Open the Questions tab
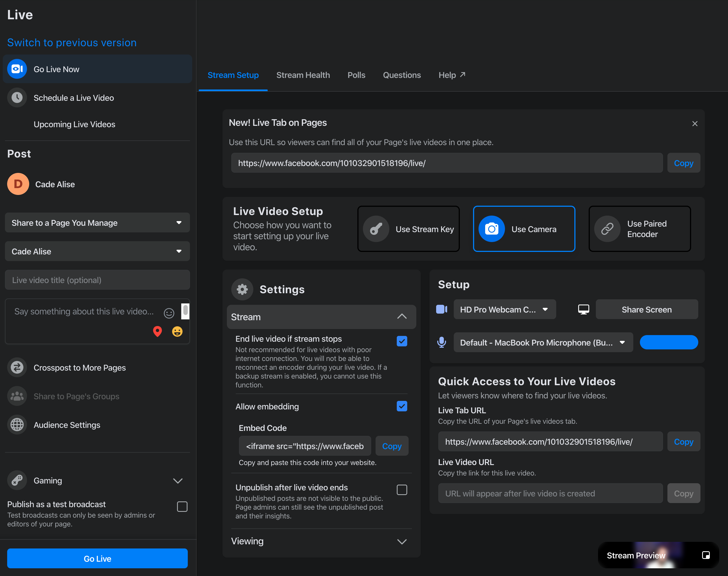 (402, 75)
